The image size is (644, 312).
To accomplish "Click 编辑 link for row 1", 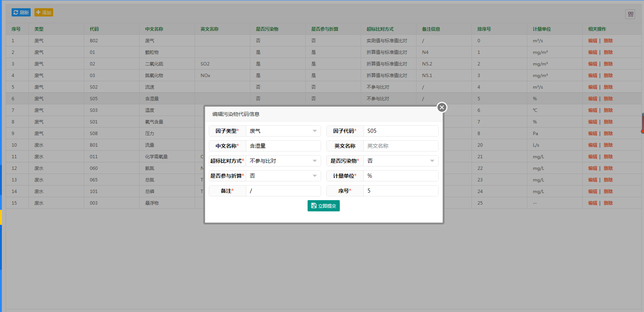I will (592, 41).
